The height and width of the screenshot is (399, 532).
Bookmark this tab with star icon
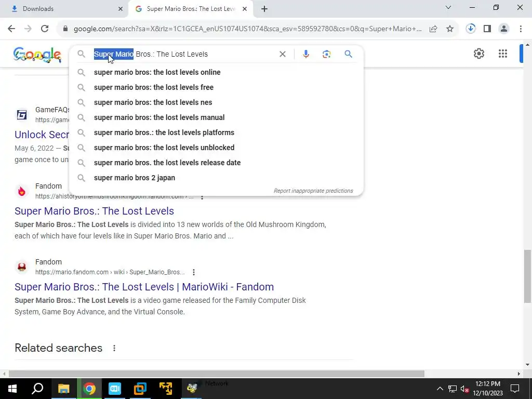(450, 29)
